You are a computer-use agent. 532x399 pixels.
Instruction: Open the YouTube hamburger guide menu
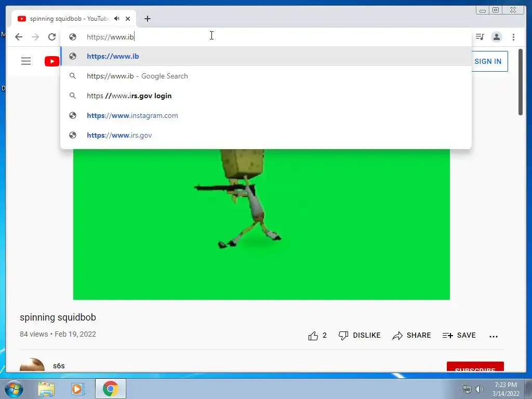(26, 61)
